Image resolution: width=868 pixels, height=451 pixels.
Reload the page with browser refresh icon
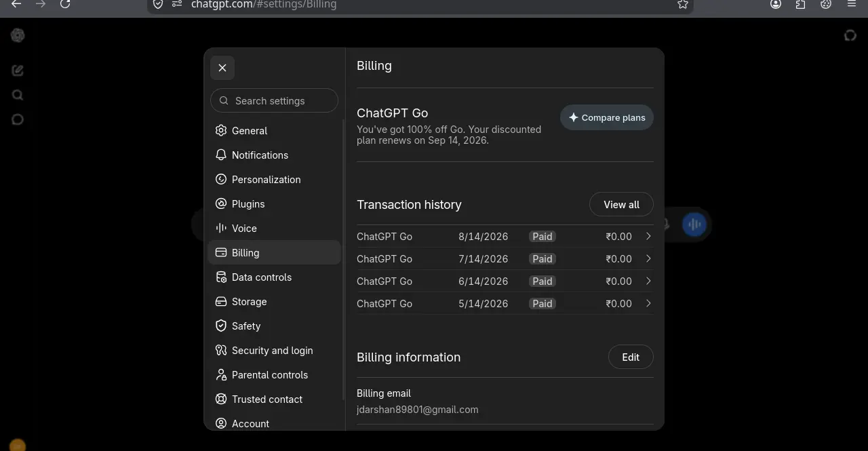65,4
